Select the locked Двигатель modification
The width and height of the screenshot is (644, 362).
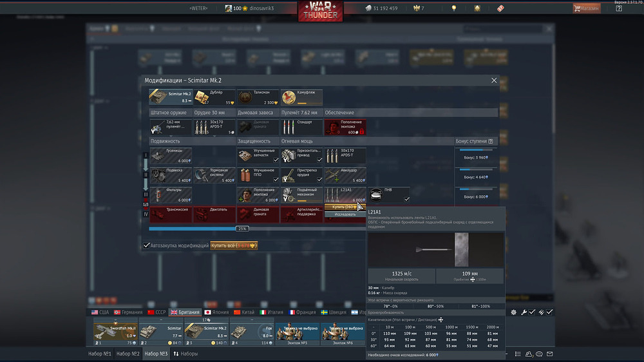214,215
